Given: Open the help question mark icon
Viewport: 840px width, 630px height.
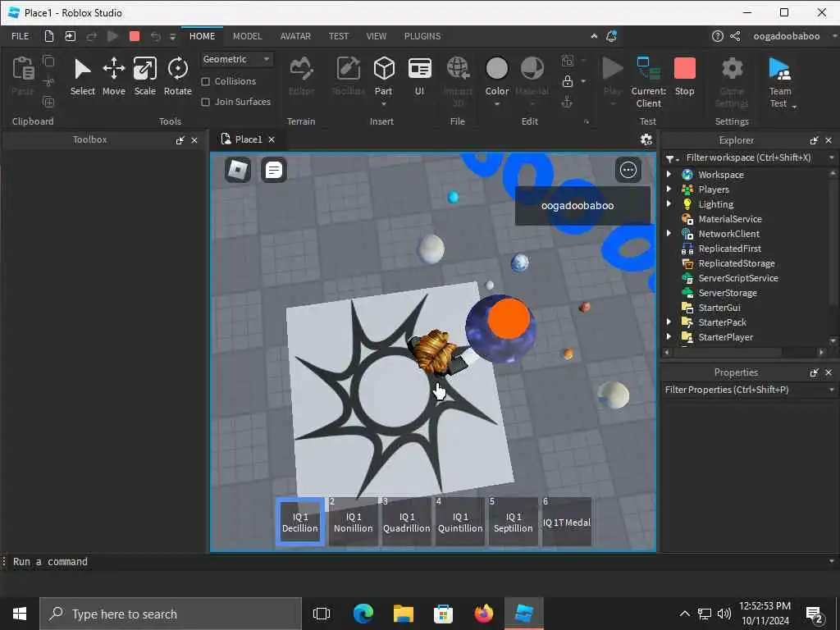Looking at the screenshot, I should pyautogui.click(x=717, y=36).
